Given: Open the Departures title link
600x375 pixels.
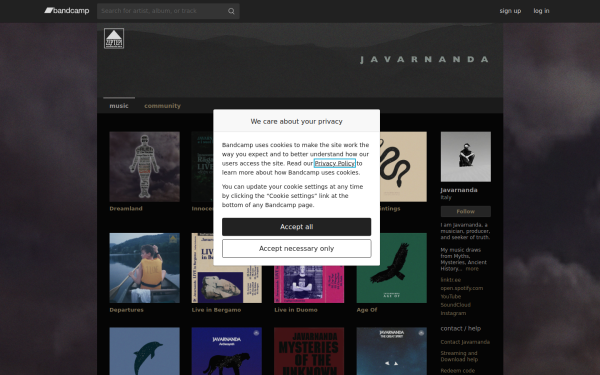Looking at the screenshot, I should pyautogui.click(x=127, y=310).
